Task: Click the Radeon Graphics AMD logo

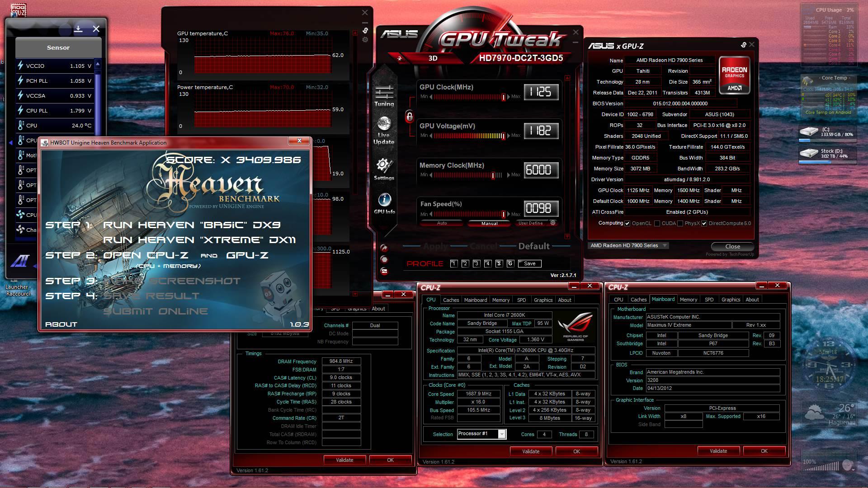Action: coord(734,75)
